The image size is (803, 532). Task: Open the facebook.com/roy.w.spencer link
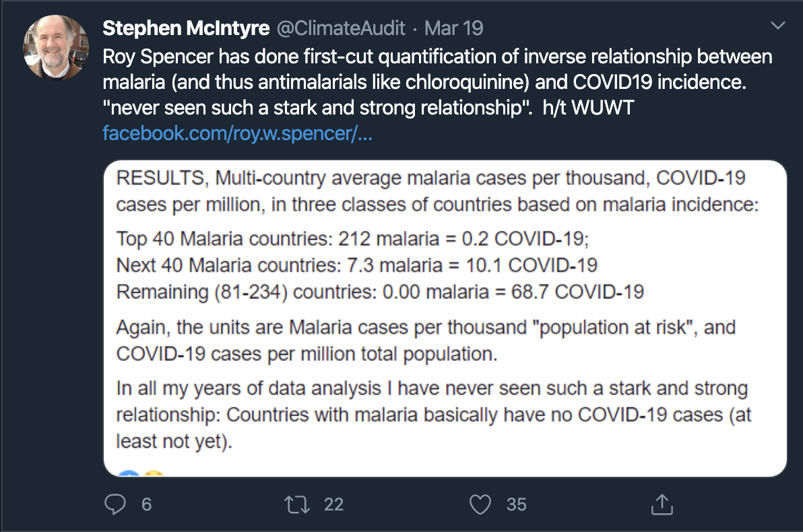tap(238, 133)
